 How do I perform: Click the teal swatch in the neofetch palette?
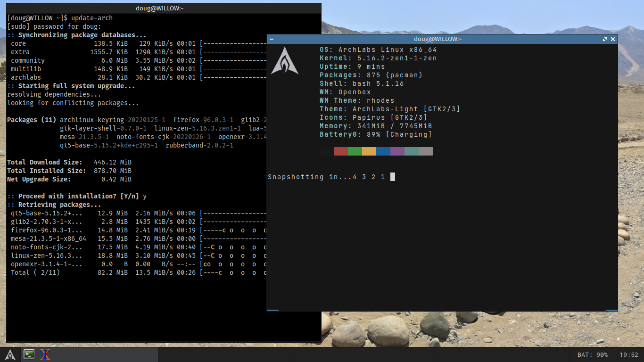coord(412,151)
